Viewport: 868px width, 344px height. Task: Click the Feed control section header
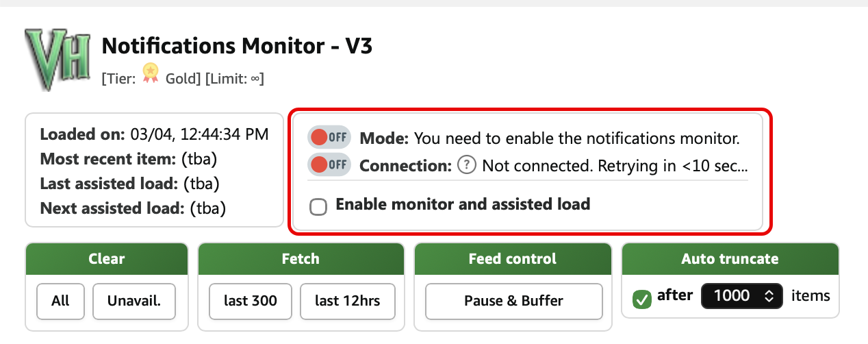pyautogui.click(x=512, y=259)
